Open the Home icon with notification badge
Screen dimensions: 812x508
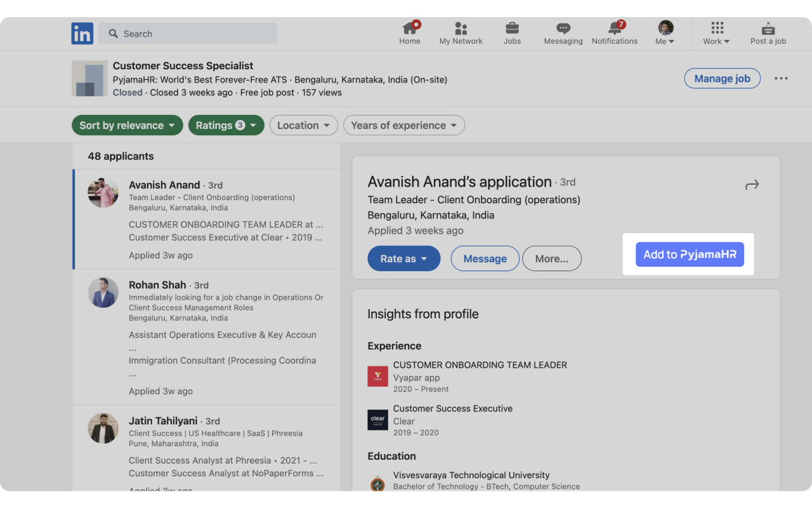409,29
